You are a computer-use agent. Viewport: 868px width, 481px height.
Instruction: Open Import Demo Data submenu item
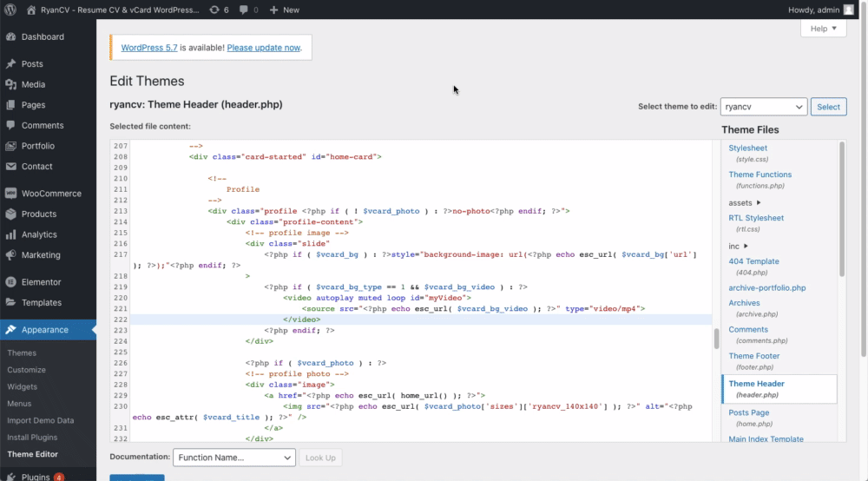click(x=41, y=420)
